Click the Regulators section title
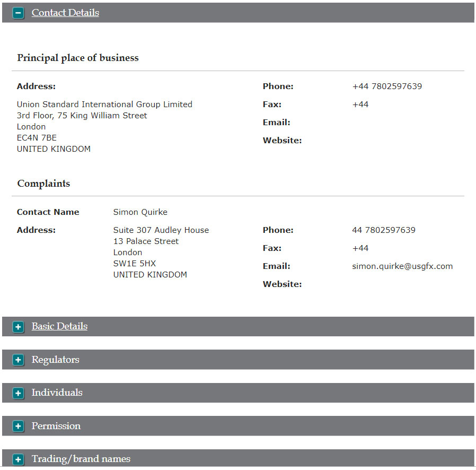 coord(55,360)
